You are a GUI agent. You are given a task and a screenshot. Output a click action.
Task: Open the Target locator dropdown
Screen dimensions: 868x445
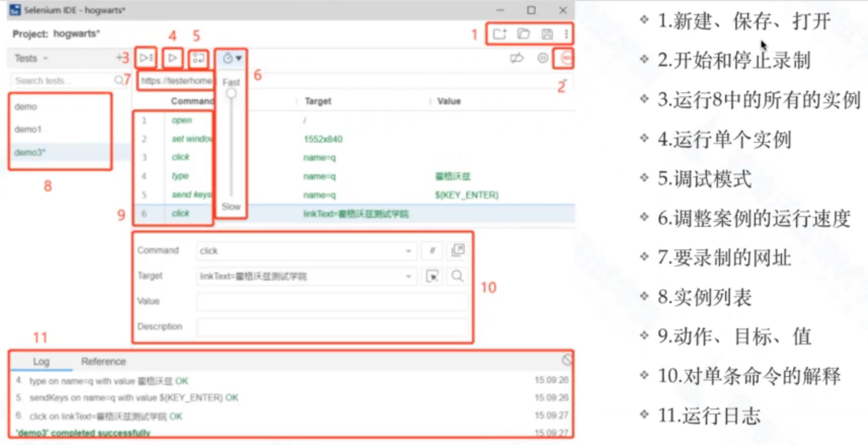(306, 276)
